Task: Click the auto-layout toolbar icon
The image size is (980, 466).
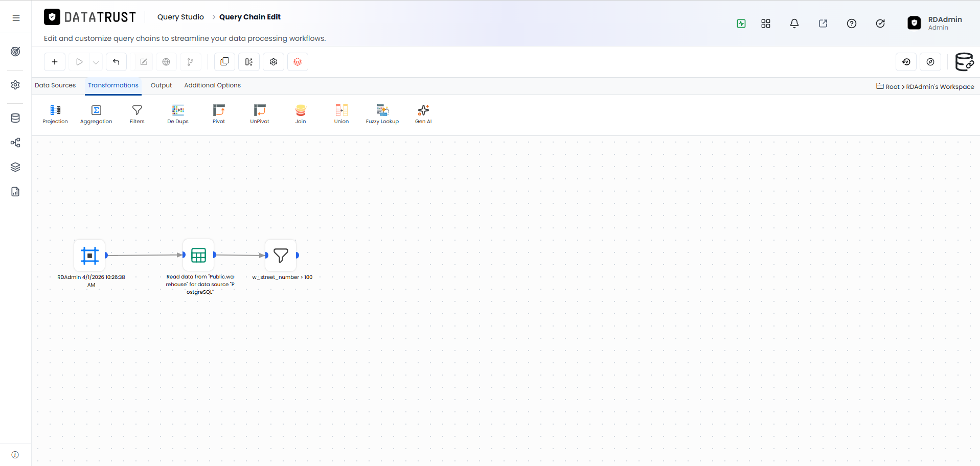Action: [249, 62]
